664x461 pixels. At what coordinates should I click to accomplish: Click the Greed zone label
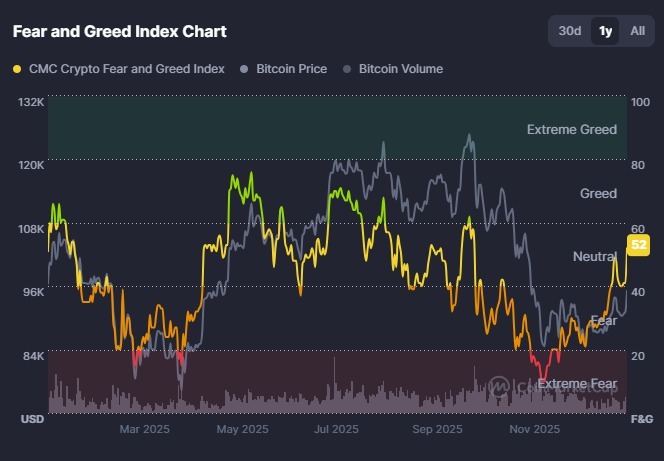[x=598, y=193]
